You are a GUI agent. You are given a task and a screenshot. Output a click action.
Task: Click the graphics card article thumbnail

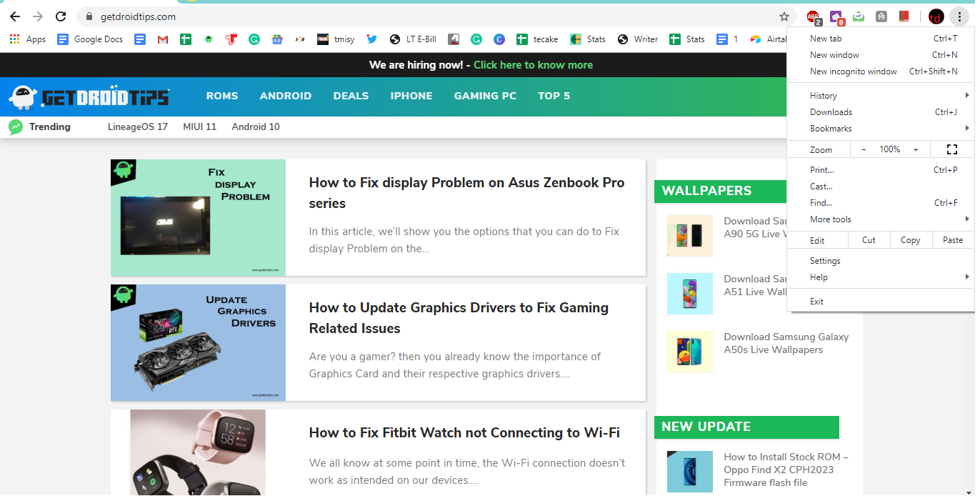[x=198, y=342]
